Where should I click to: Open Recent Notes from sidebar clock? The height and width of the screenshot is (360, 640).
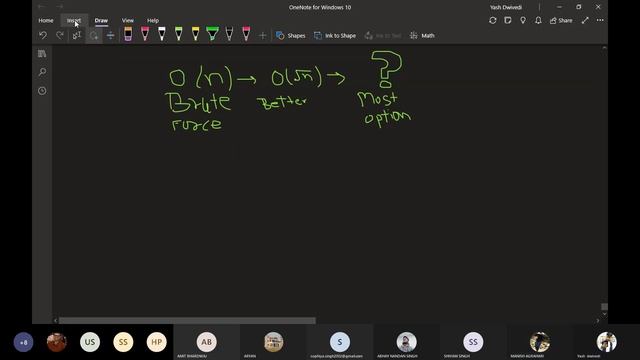pos(42,91)
